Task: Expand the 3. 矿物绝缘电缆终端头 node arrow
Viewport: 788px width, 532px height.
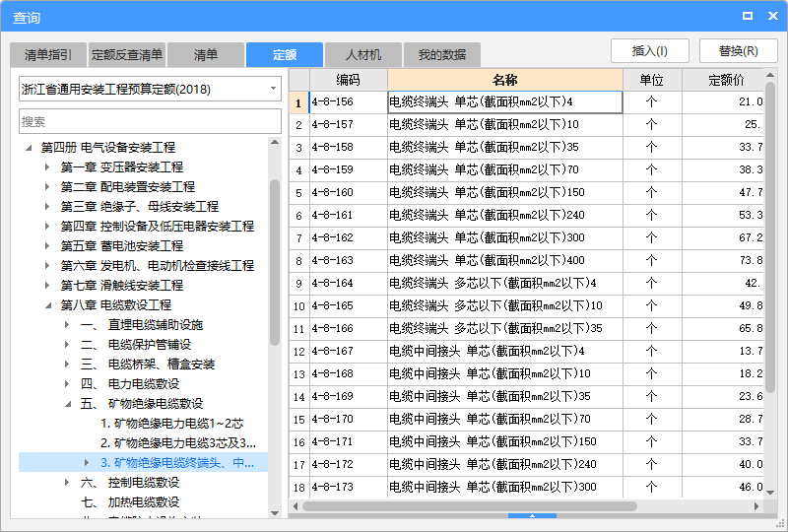Action: click(x=87, y=463)
